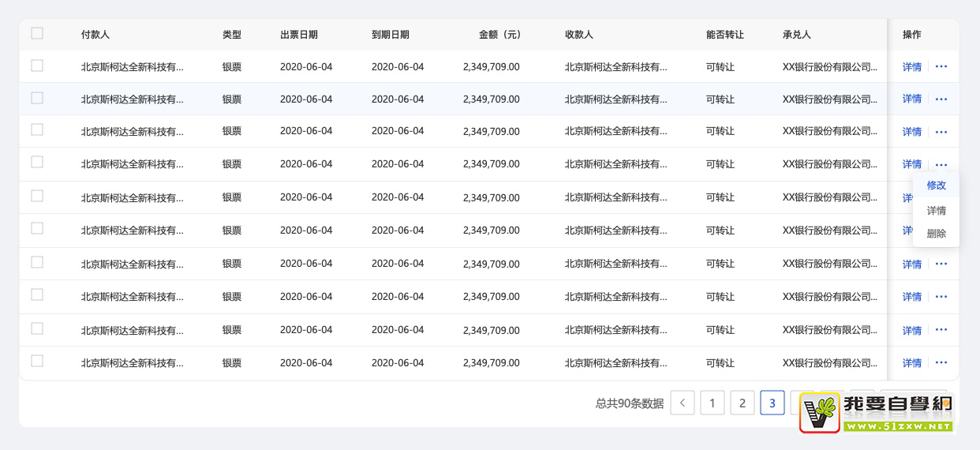
Task: Click the ellipsis icon in third row
Action: coord(941,132)
